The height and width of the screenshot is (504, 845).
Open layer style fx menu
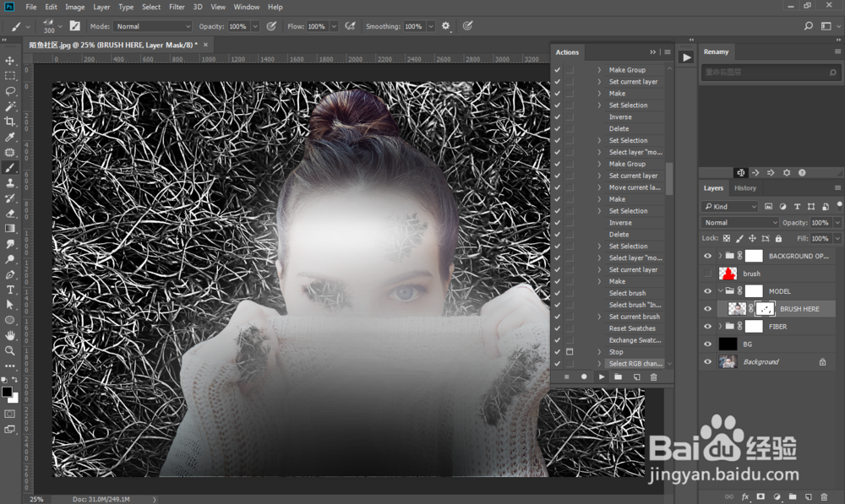coord(745,496)
